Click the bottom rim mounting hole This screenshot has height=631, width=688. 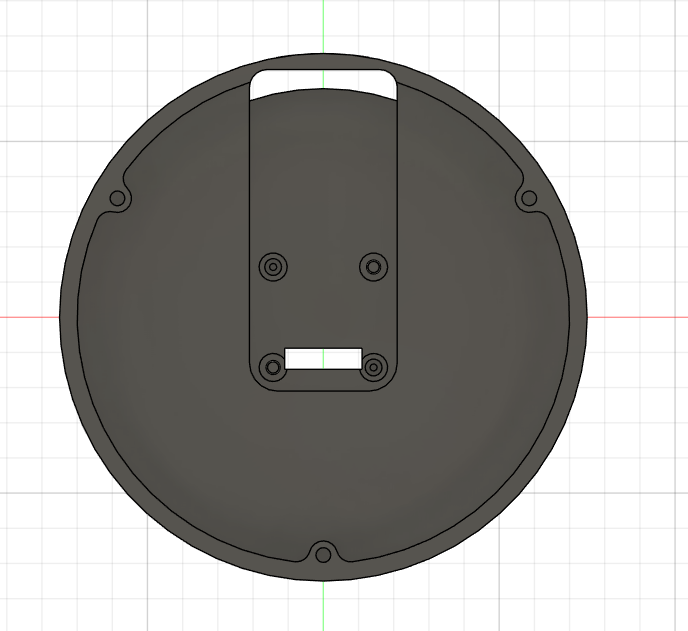323,554
